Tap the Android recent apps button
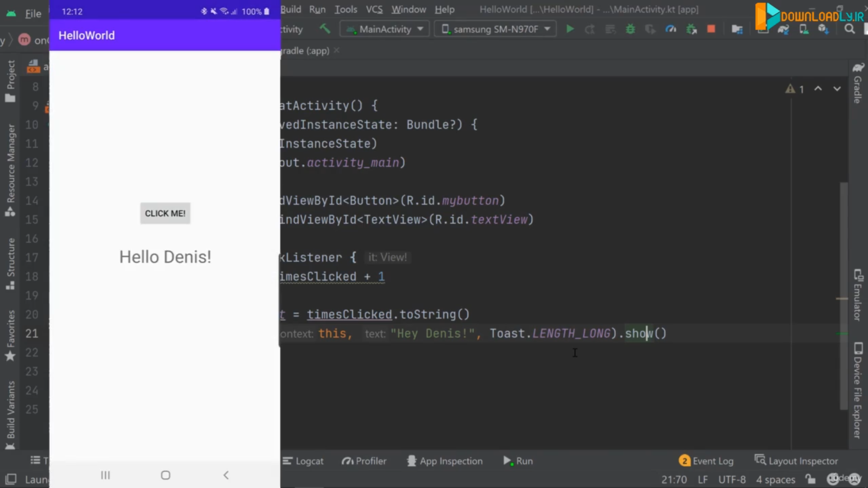Image resolution: width=868 pixels, height=488 pixels. point(105,475)
